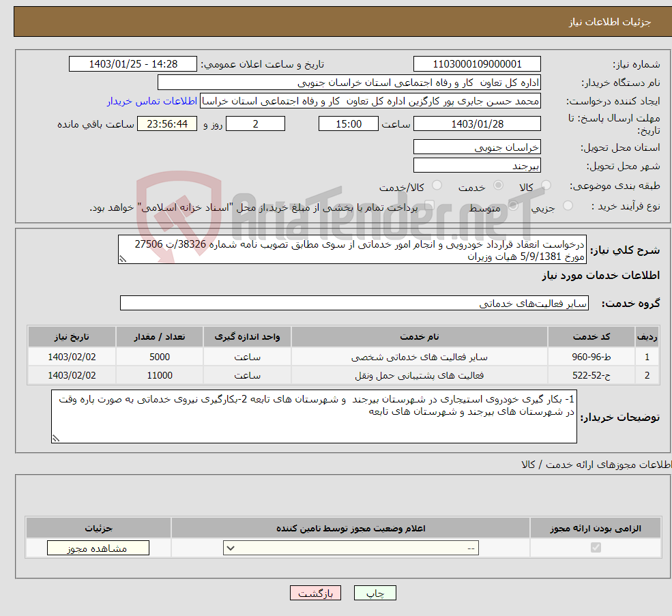Image resolution: width=672 pixels, height=616 pixels.
Task: Click the resize handle of description text area
Action: click(123, 259)
